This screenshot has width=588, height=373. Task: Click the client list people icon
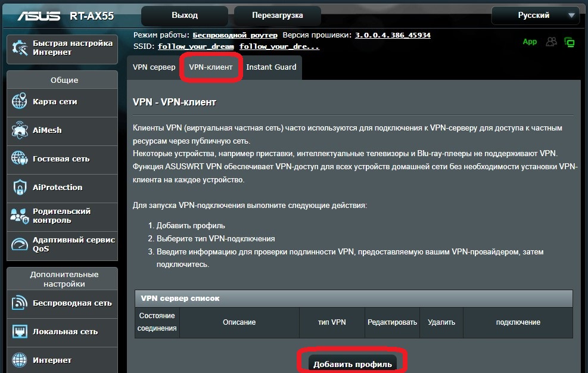(551, 42)
